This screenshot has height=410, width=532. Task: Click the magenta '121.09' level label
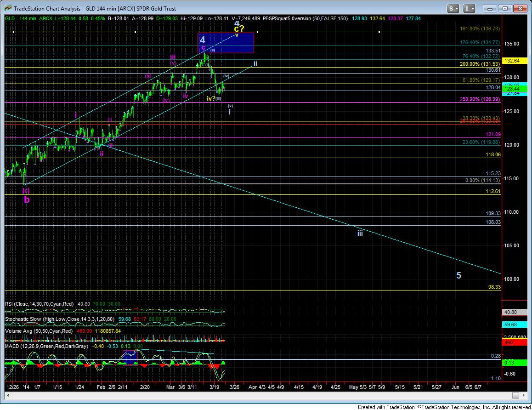tap(493, 135)
